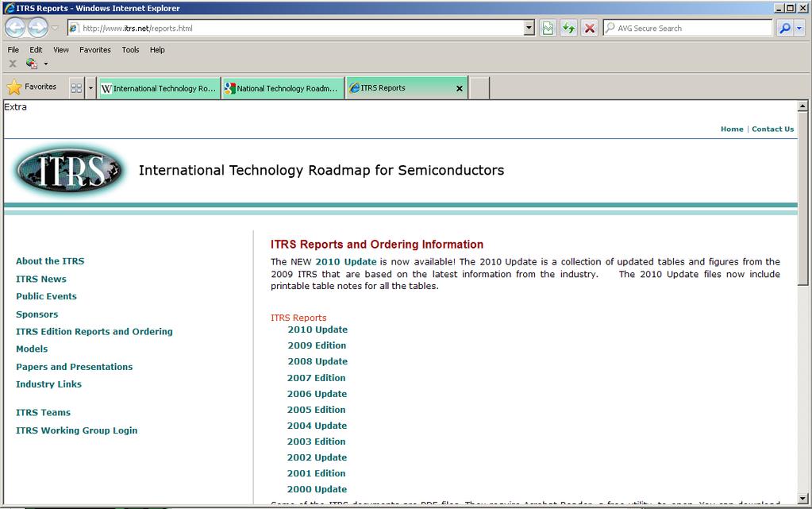Screen dimensions: 812x509
Task: Expand the small arrow next to globe toolbar icon
Action: tap(45, 64)
